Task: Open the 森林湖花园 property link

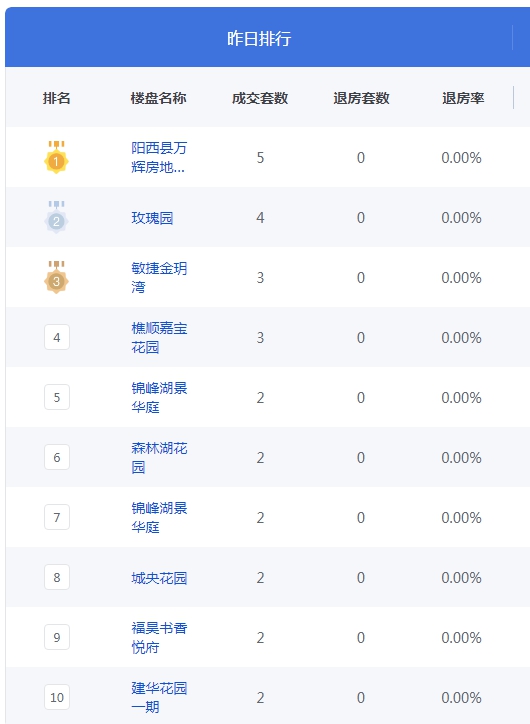Action: pyautogui.click(x=159, y=458)
